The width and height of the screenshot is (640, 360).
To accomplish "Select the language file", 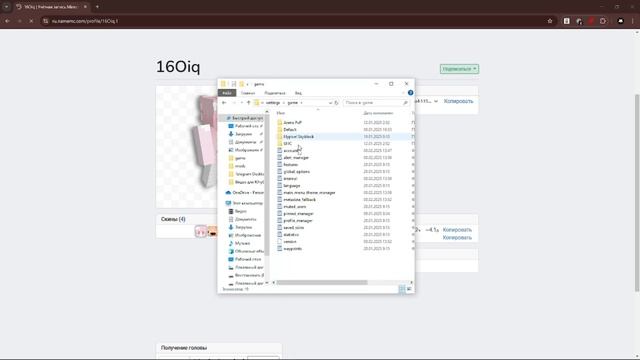I will pyautogui.click(x=292, y=186).
